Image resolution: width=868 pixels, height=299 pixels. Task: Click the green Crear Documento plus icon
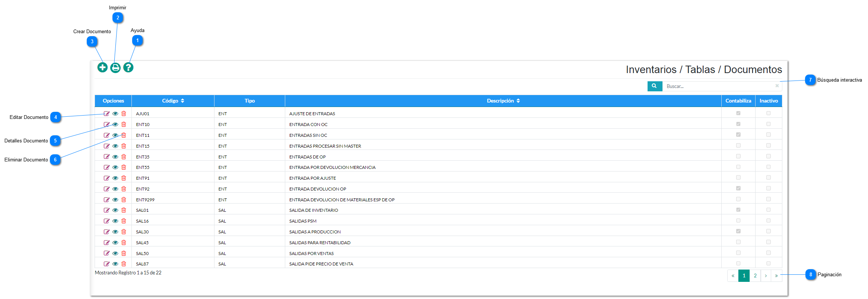click(102, 67)
